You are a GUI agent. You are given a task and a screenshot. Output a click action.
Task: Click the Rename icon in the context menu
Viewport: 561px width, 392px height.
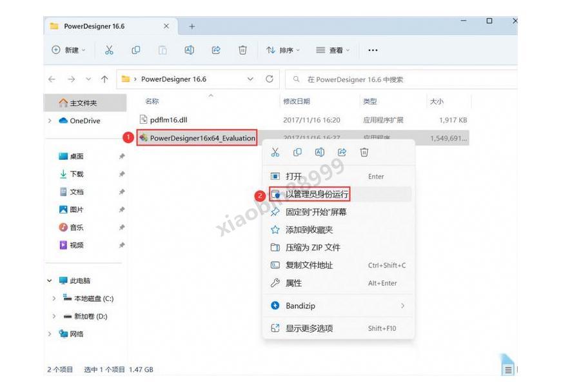(x=319, y=152)
